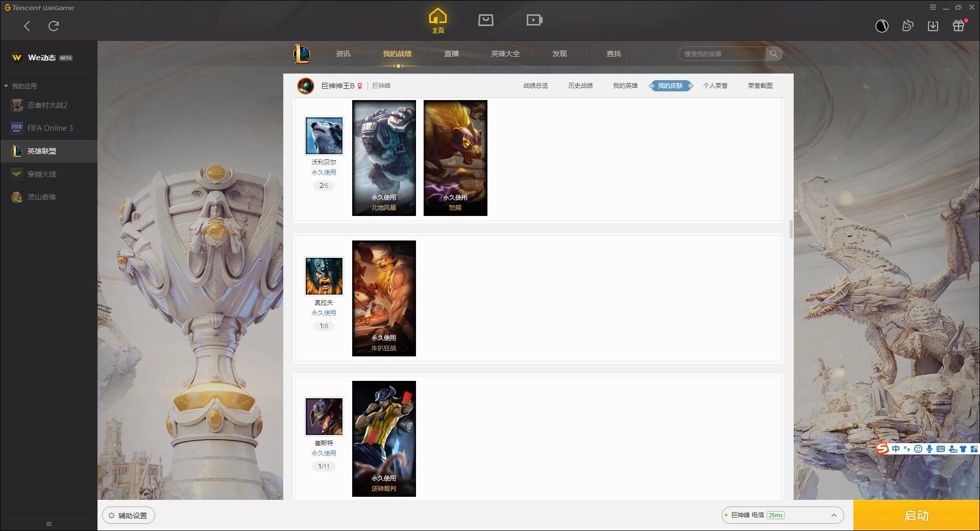Click the 巨神峰 region label beside username

pyautogui.click(x=381, y=86)
